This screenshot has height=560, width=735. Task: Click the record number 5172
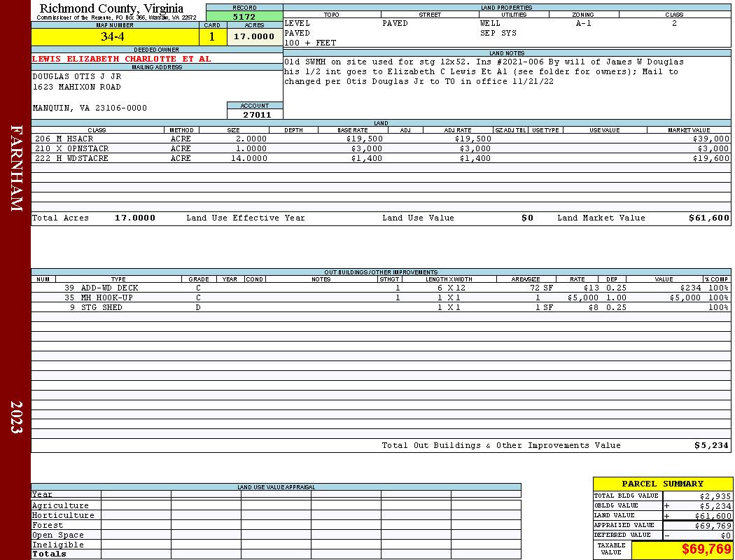[x=244, y=16]
